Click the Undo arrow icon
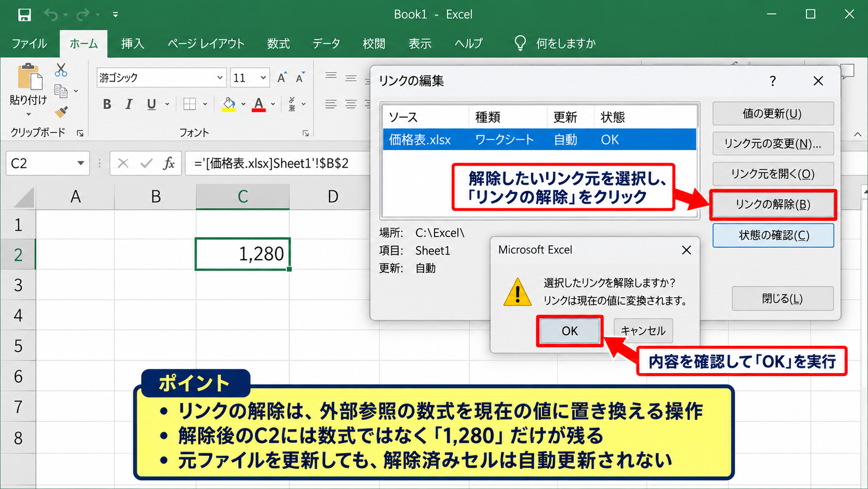 (51, 15)
